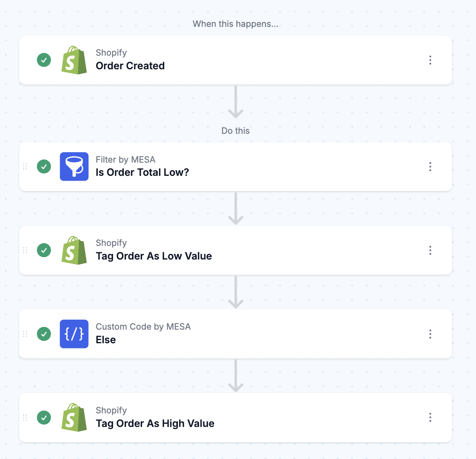Select the Filter by MESA funnel icon

pyautogui.click(x=74, y=167)
